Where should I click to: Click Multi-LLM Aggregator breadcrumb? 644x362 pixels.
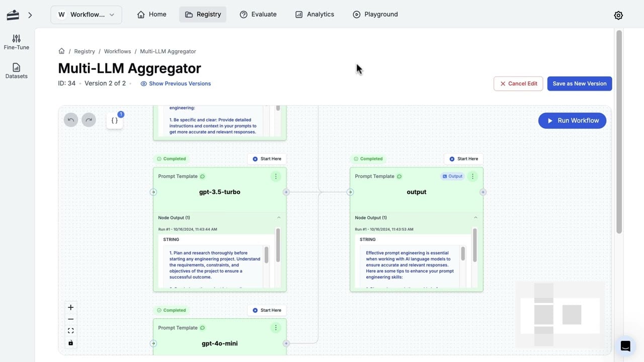168,51
